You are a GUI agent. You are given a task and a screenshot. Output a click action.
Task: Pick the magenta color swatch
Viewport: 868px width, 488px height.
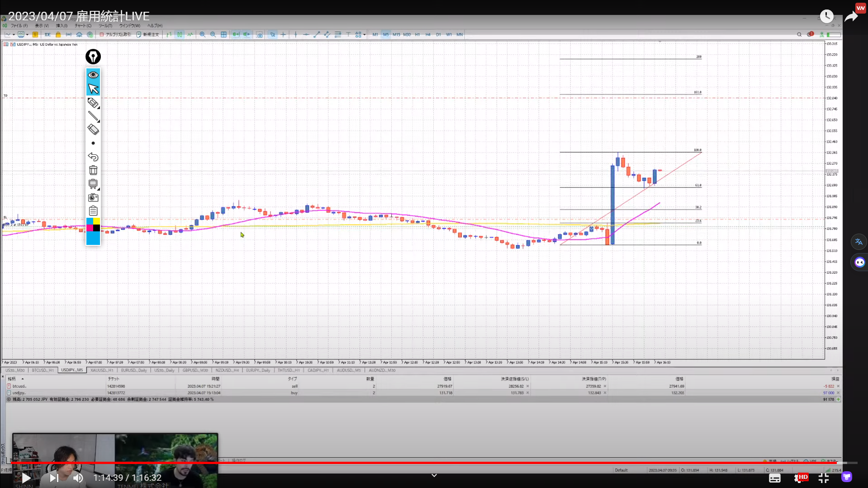(90, 228)
